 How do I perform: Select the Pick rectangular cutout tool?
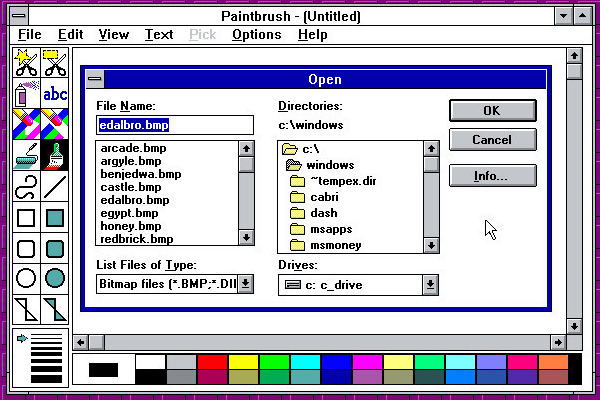[55, 63]
